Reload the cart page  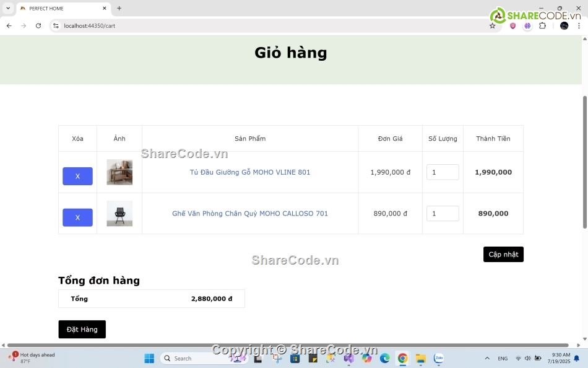(x=38, y=26)
